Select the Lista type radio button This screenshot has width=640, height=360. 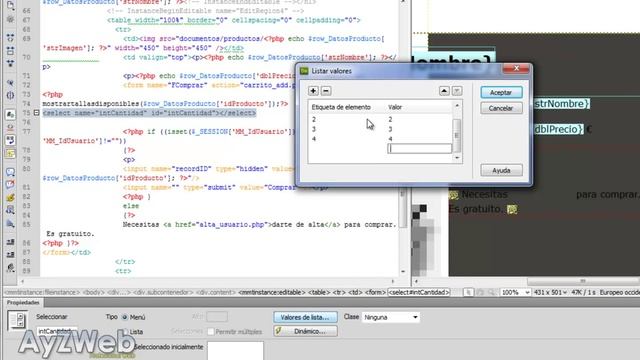[x=124, y=332]
